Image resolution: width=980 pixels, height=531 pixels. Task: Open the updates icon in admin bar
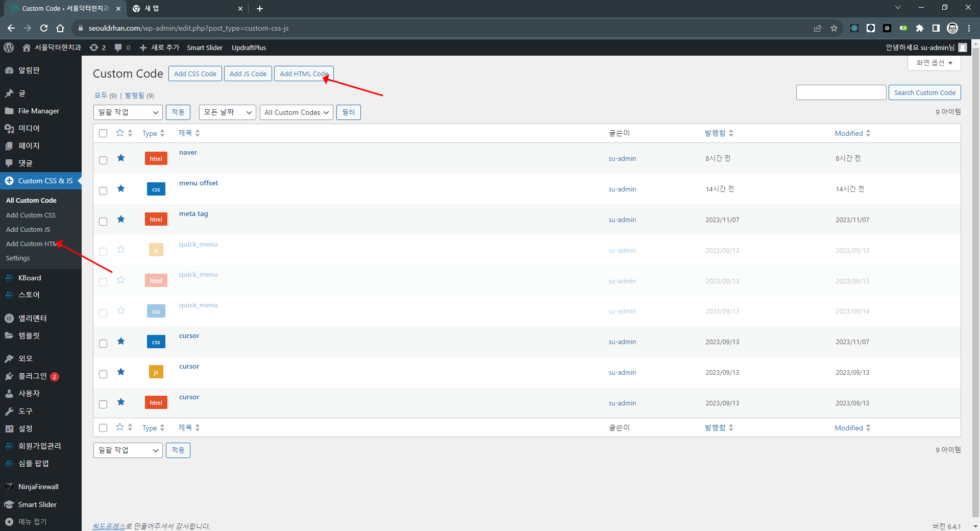(x=94, y=47)
